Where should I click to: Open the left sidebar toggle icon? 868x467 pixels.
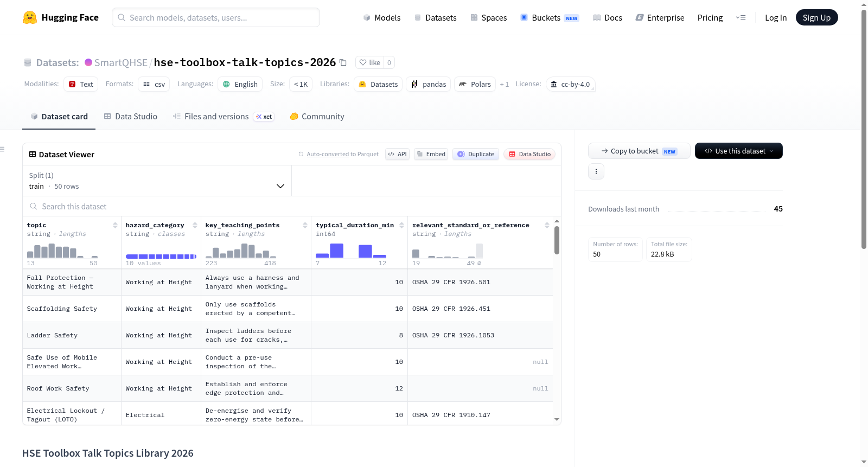click(x=2, y=149)
